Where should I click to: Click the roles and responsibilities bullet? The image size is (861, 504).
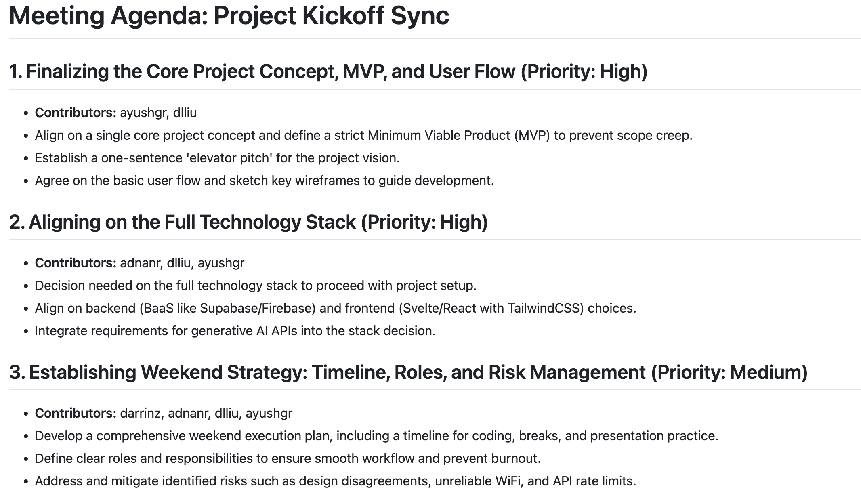288,458
